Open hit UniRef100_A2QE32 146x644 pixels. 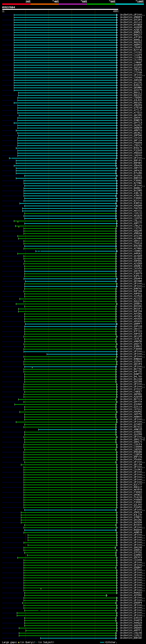coord(131,30)
